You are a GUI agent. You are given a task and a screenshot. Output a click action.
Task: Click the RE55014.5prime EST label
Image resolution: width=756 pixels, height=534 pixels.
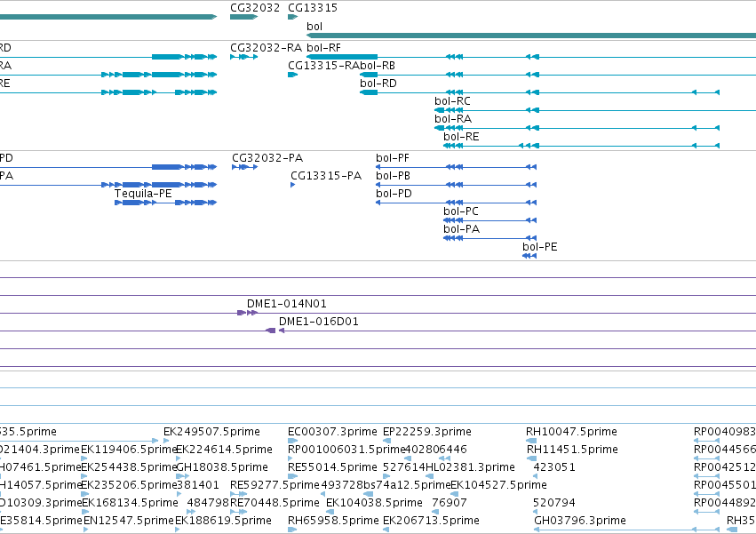pos(332,467)
